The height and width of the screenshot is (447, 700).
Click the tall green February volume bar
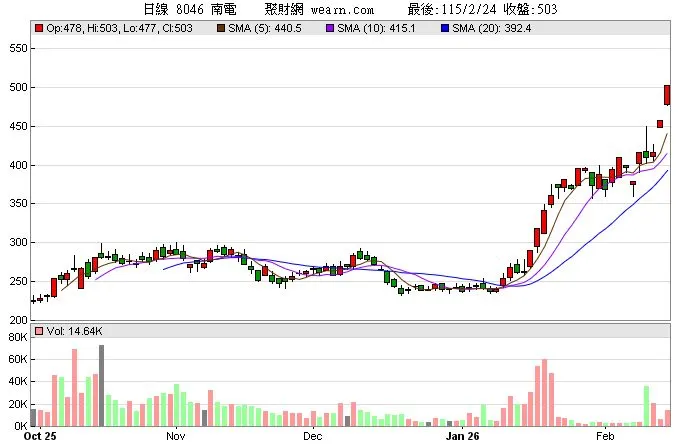[646, 406]
